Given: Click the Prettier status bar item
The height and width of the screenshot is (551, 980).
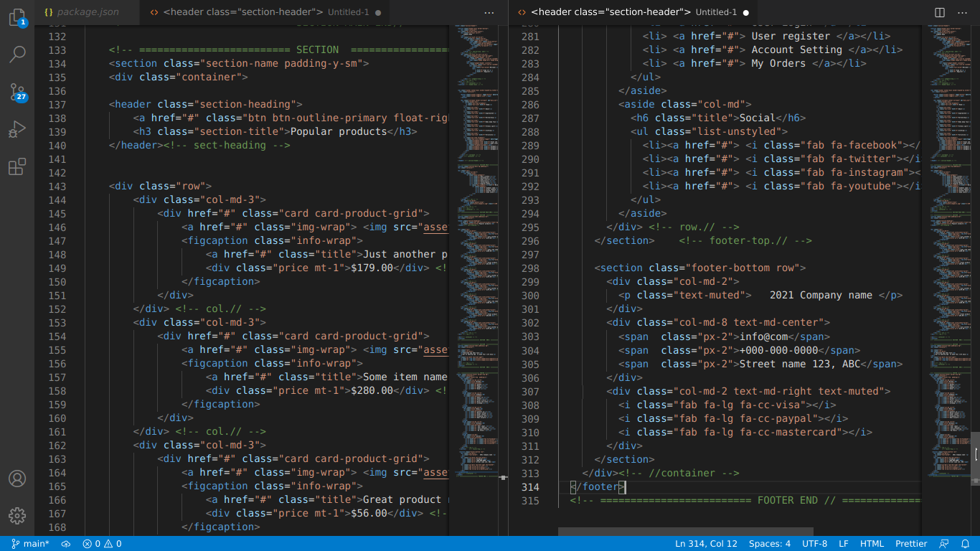Looking at the screenshot, I should (911, 544).
